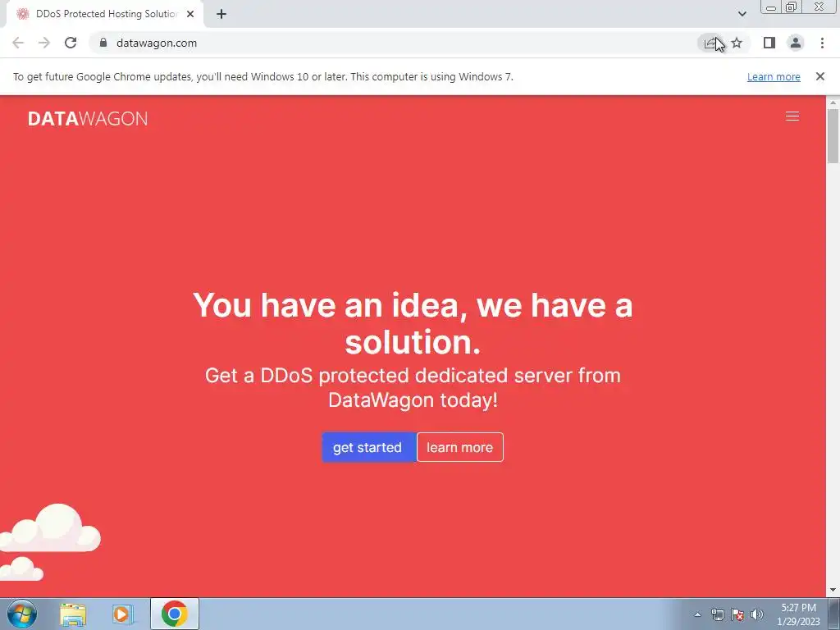Viewport: 840px width, 630px height.
Task: Open the Chrome profile avatar
Action: pos(796,43)
